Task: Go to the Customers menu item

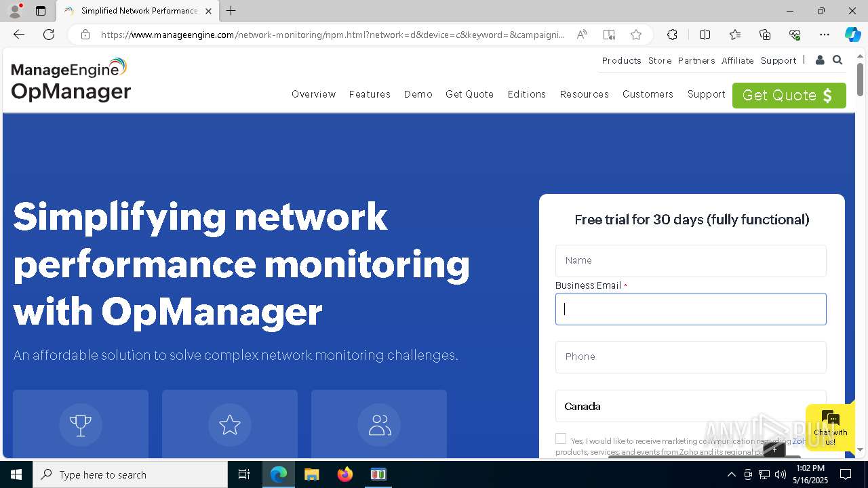Action: click(648, 94)
